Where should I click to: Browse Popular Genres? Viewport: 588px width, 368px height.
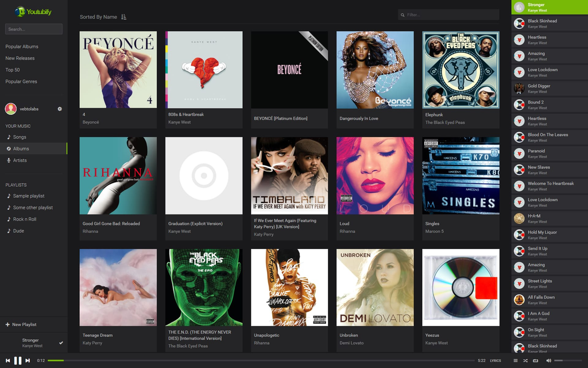coord(21,82)
